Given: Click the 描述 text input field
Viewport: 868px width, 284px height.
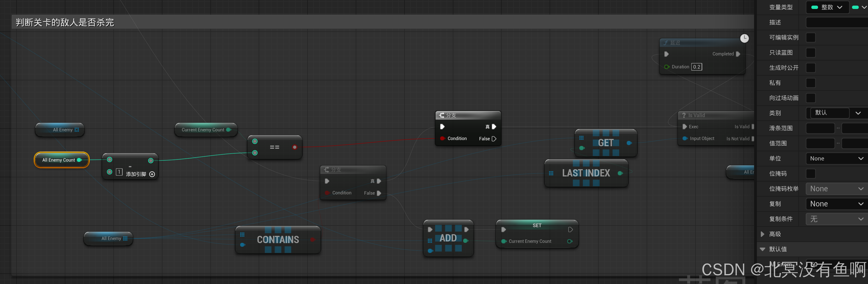Looking at the screenshot, I should (x=837, y=22).
